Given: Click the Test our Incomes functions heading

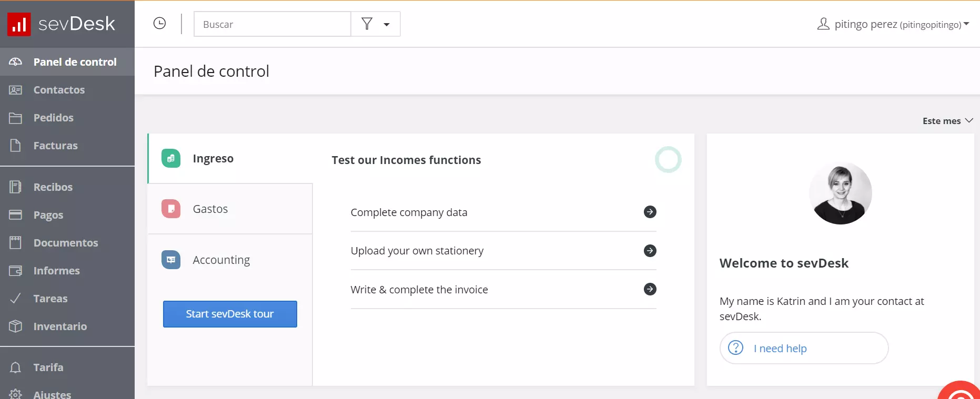Looking at the screenshot, I should coord(406,160).
